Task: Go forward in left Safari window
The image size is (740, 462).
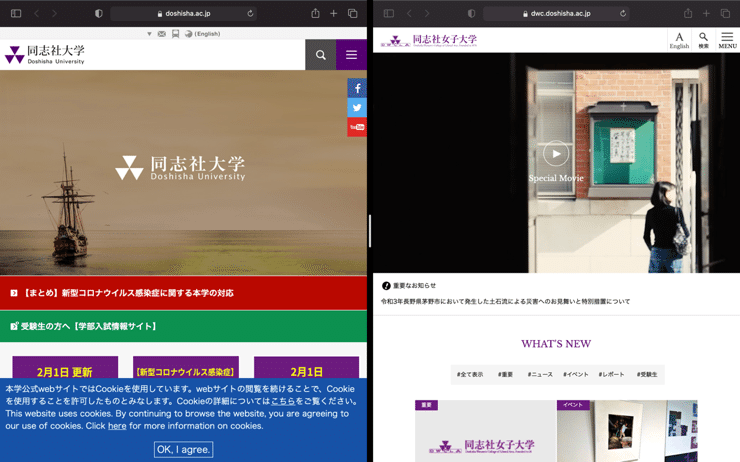Action: pos(54,13)
